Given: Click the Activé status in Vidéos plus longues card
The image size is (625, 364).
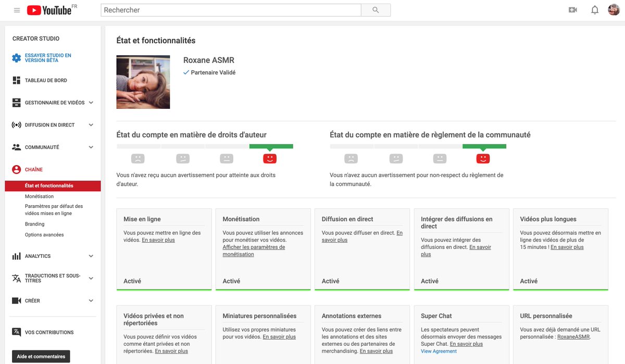Looking at the screenshot, I should coord(529,281).
